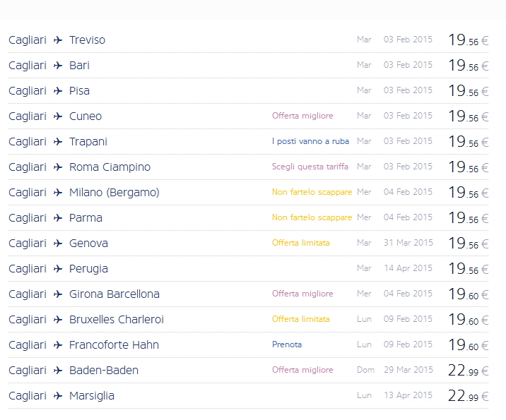The image size is (506, 420).
Task: Click the airplane icon beside Cuneo
Action: [x=58, y=116]
